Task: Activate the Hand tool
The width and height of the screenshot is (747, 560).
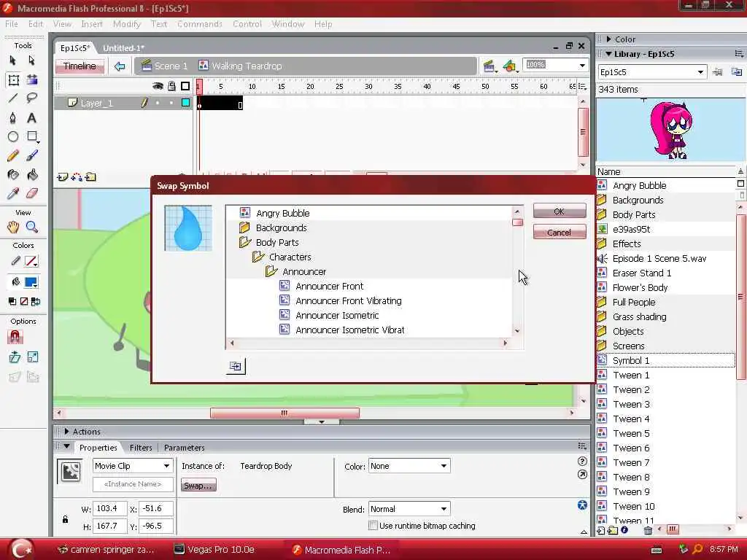Action: (13, 227)
